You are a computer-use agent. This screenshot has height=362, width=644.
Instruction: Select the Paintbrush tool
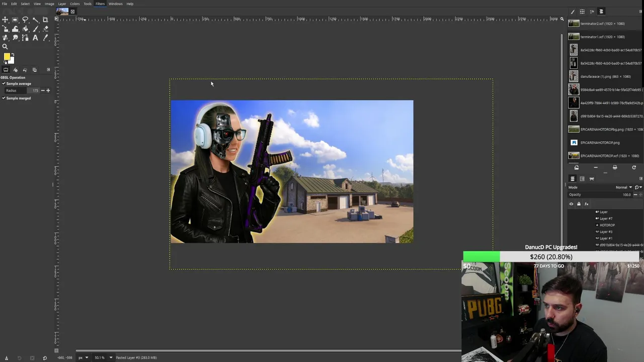[x=35, y=29]
